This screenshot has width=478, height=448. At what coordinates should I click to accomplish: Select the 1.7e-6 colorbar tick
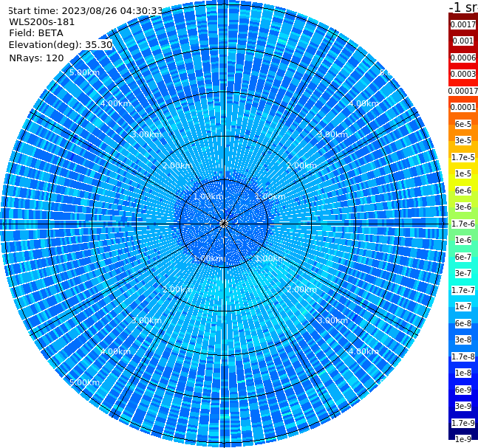pyautogui.click(x=463, y=224)
